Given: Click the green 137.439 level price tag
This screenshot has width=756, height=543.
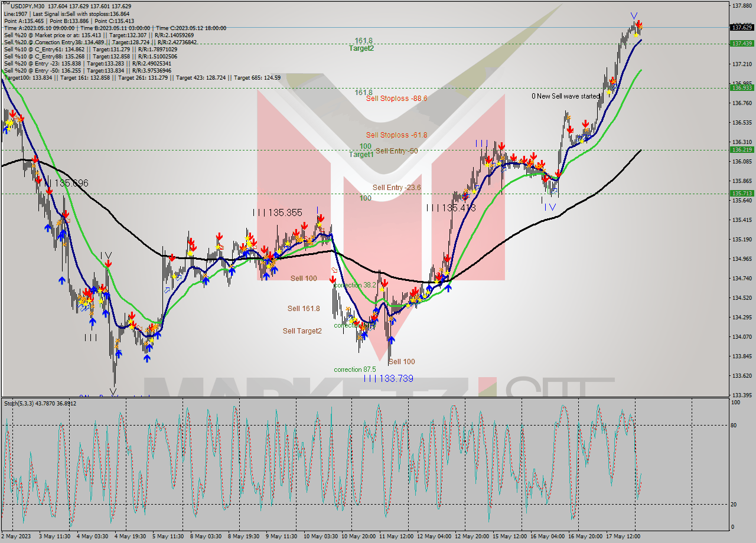Looking at the screenshot, I should 742,43.
